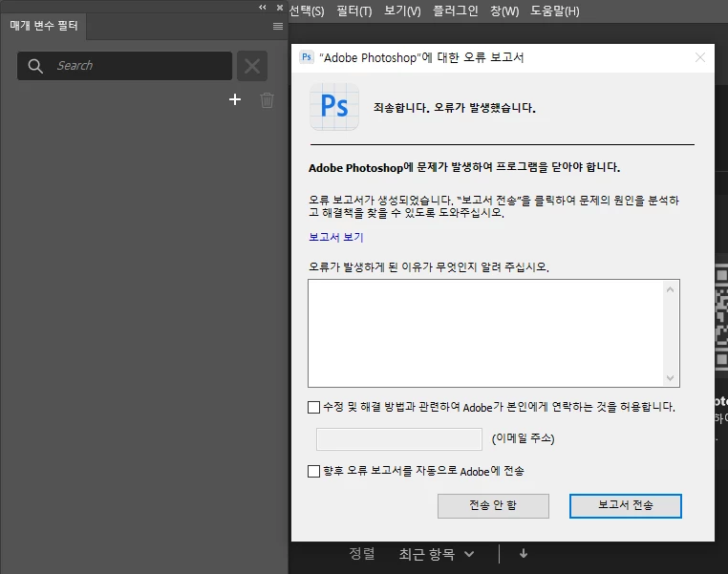Click the down arrow icon beside 최근 항목

(x=524, y=554)
